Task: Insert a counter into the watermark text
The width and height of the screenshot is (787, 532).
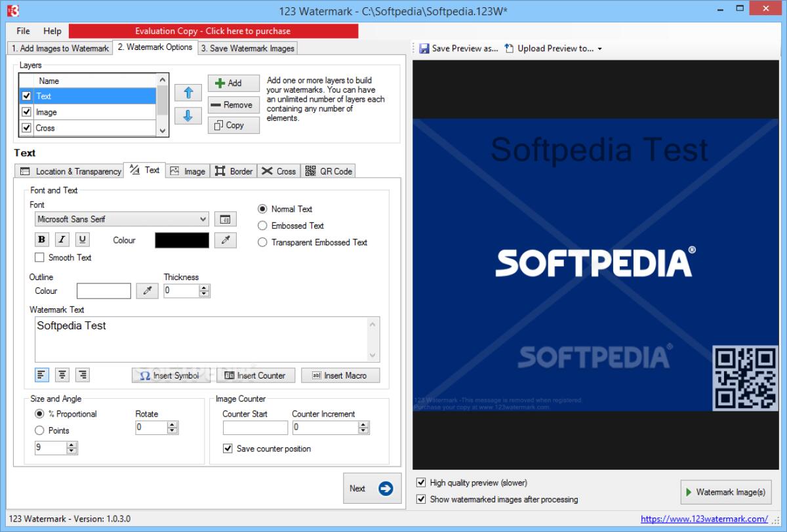Action: [x=255, y=375]
